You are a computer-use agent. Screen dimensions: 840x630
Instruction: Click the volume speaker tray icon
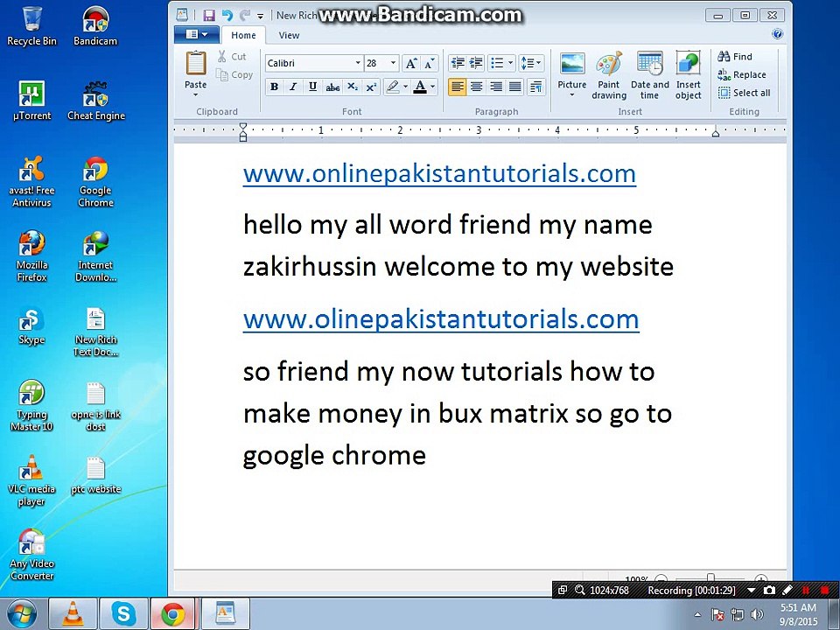[757, 614]
